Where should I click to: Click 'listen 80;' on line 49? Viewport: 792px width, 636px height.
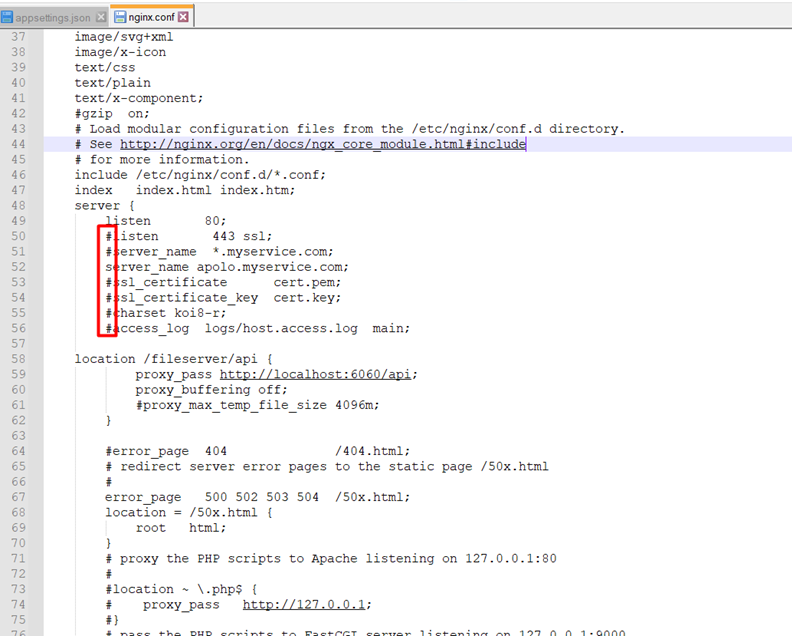[x=166, y=221]
